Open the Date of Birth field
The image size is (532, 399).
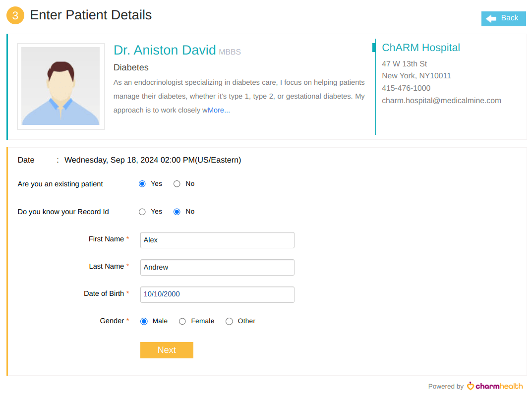click(217, 294)
